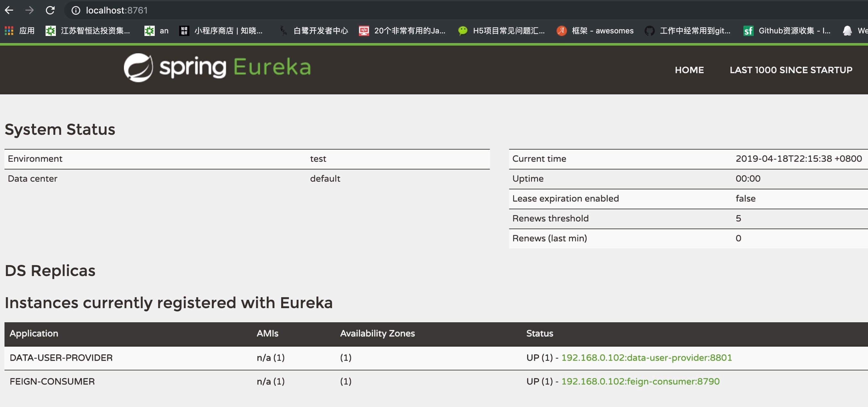Click n/a (1) in DATA-USER-PROVIDER row

(x=271, y=358)
